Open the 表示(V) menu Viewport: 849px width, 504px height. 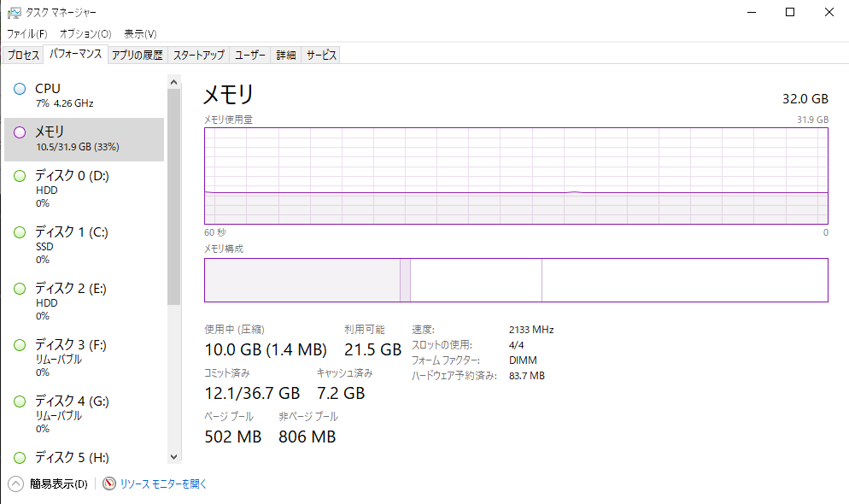(x=140, y=33)
